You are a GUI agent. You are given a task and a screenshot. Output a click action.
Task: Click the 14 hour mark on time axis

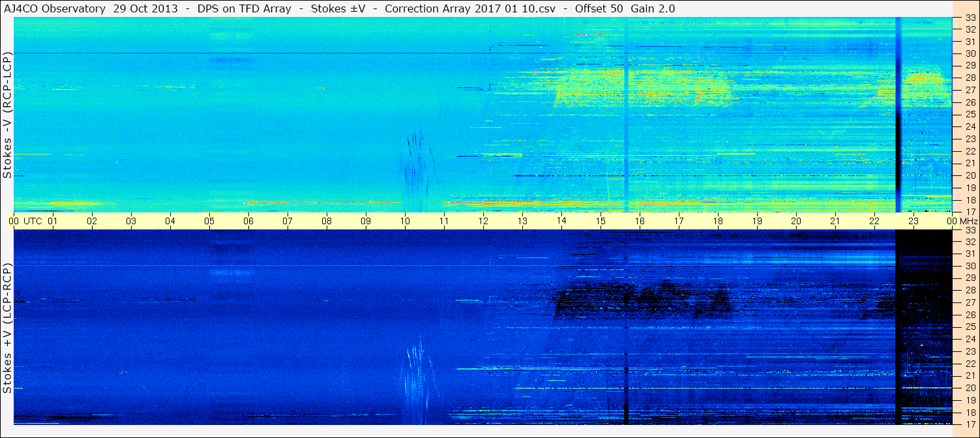coord(561,221)
